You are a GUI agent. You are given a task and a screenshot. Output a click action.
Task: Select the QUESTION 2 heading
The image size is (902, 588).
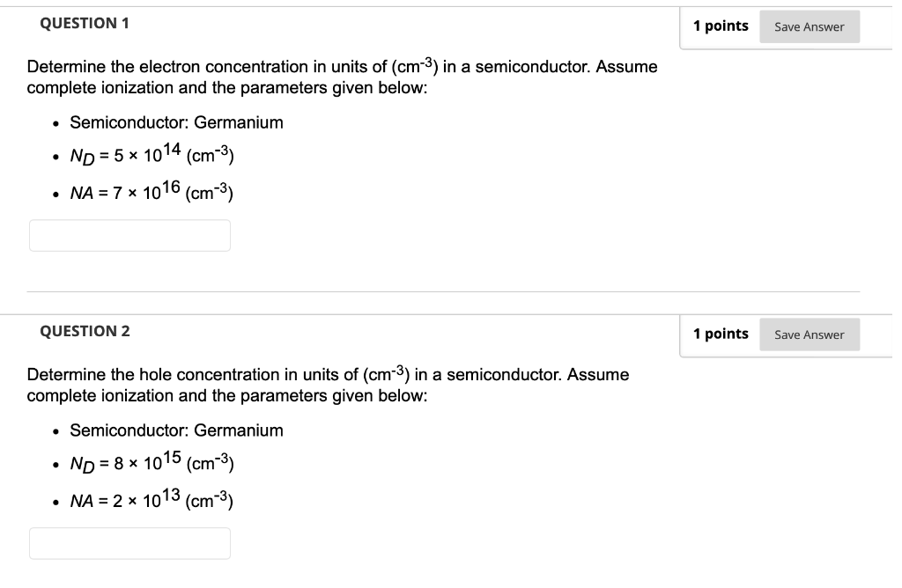point(84,332)
